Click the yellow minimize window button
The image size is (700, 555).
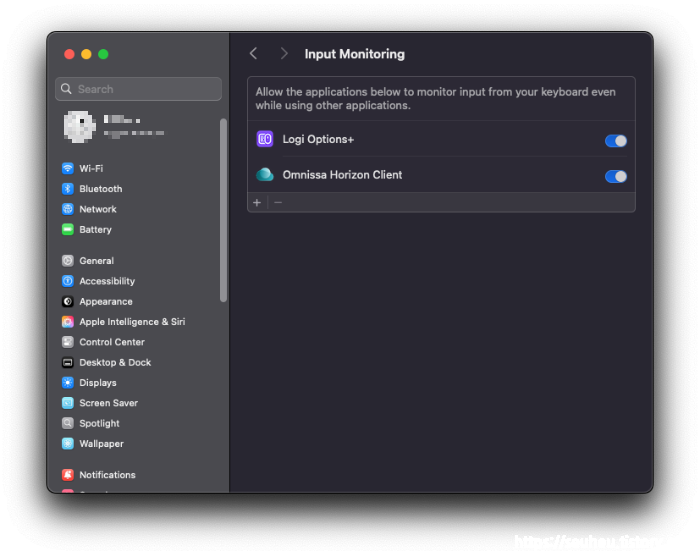point(86,54)
